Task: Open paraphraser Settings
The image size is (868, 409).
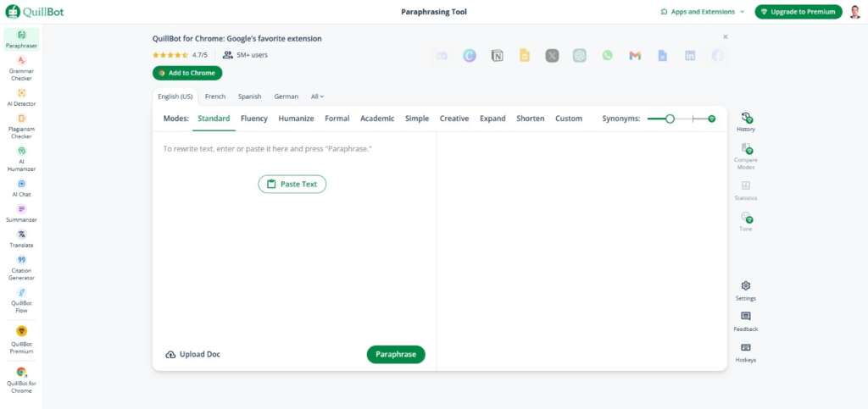Action: pyautogui.click(x=746, y=290)
